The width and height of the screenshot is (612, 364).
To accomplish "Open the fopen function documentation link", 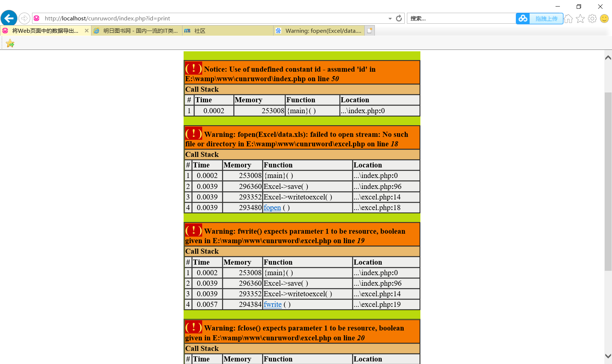I will coord(272,207).
